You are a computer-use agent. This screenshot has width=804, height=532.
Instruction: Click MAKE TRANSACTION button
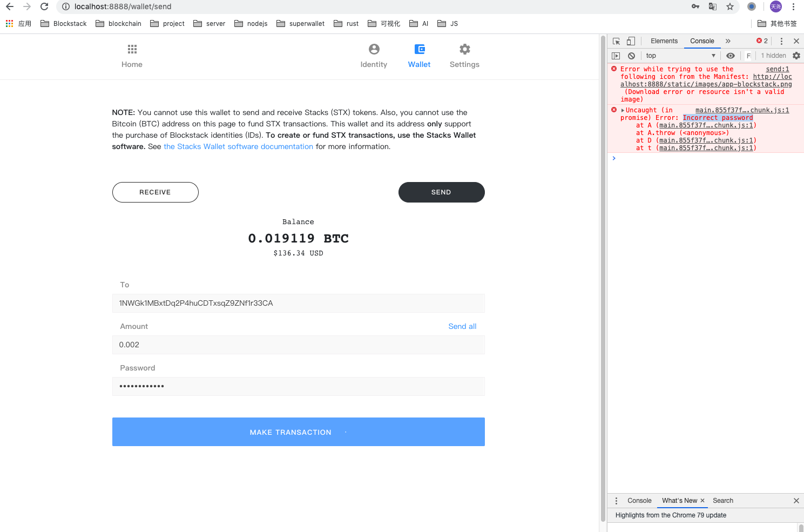pyautogui.click(x=299, y=432)
